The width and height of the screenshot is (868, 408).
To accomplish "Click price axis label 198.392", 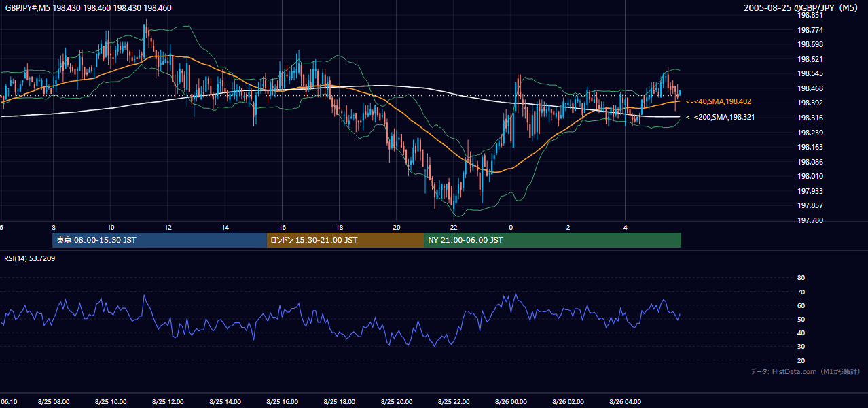I will (810, 103).
